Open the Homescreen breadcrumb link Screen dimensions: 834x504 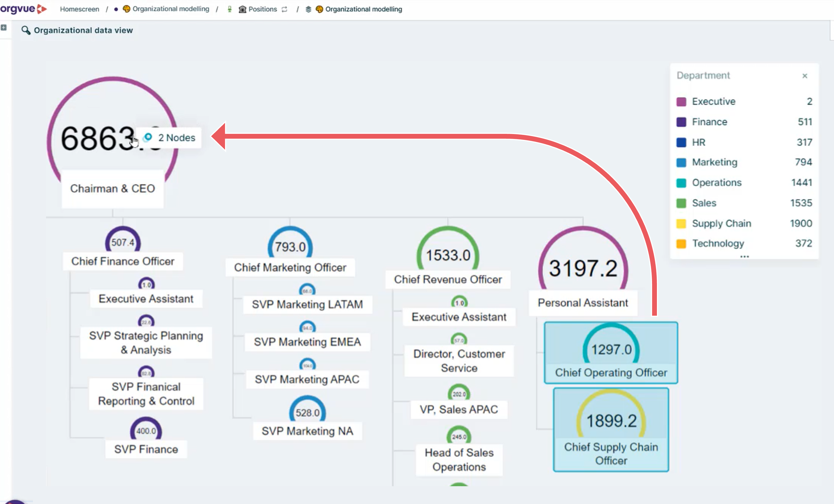coord(80,9)
